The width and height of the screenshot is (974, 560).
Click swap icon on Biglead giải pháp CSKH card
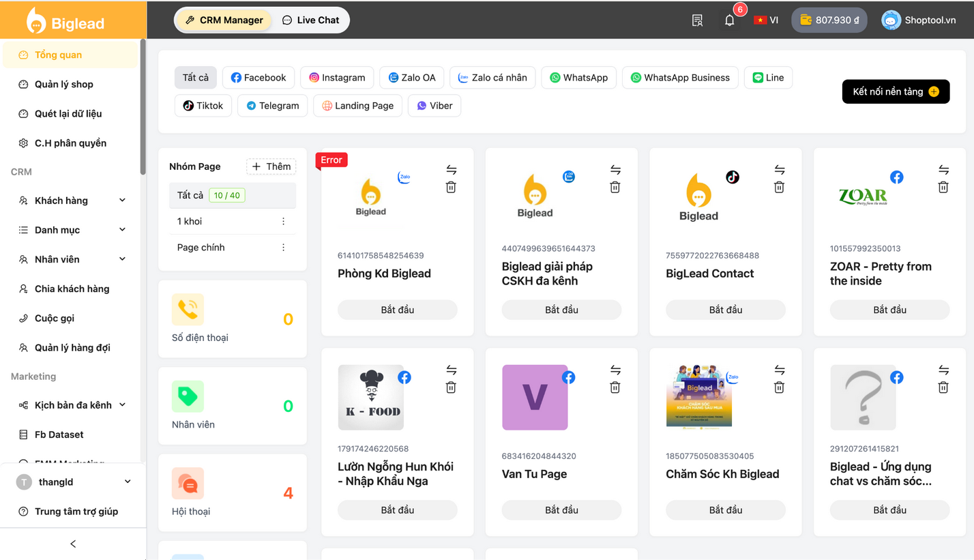615,170
